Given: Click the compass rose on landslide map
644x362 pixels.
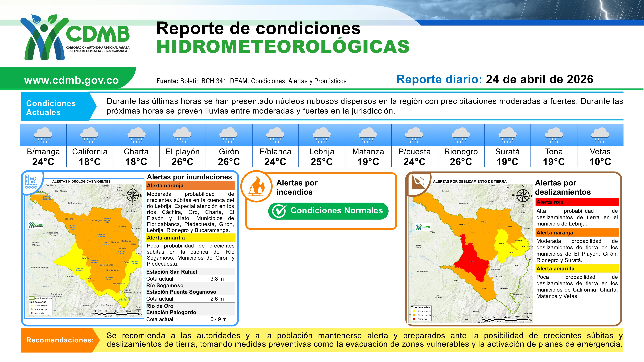Looking at the screenshot, I should [x=523, y=195].
